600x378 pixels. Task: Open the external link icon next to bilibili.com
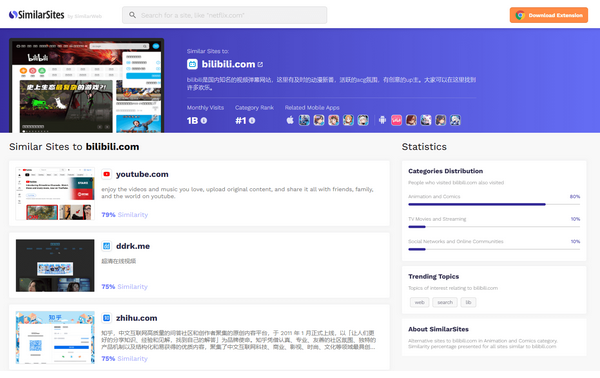click(260, 64)
